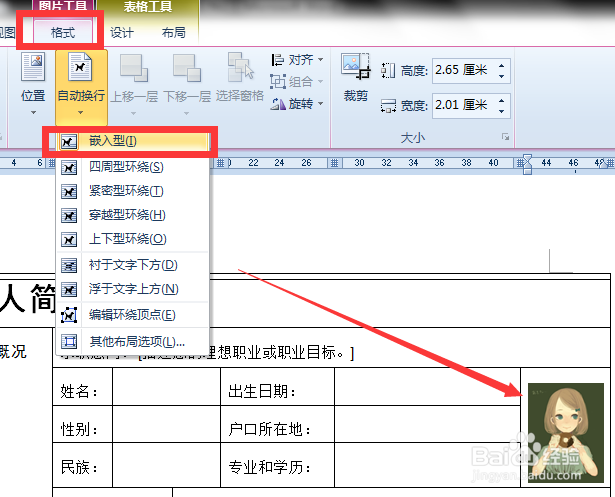The height and width of the screenshot is (497, 615).
Task: Select 编辑环绕顶点(E) edit wrap points
Action: pyautogui.click(x=133, y=315)
